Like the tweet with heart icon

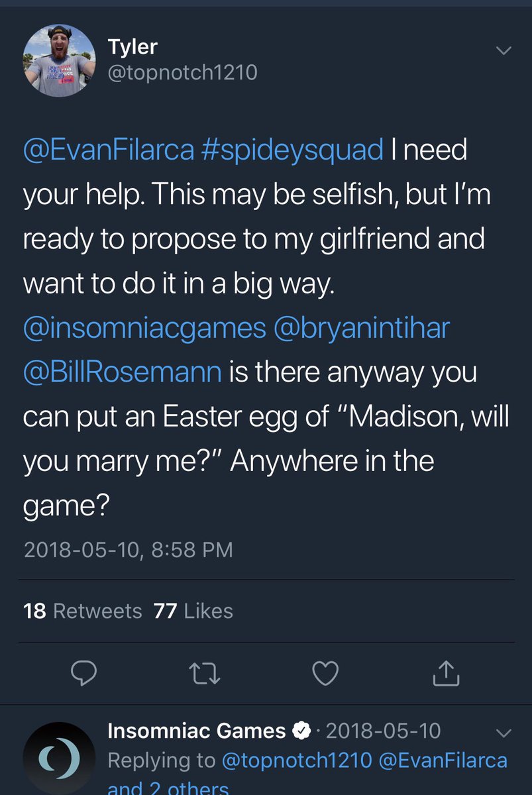325,674
